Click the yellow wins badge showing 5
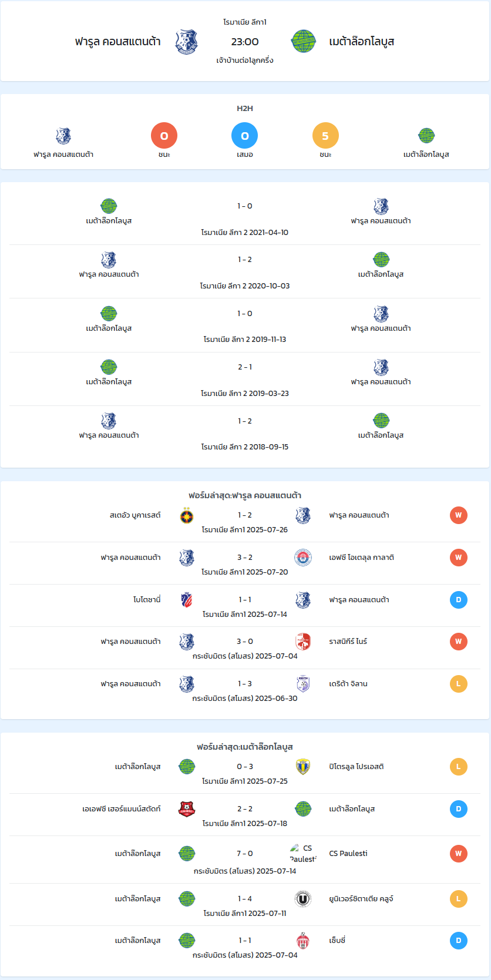The height and width of the screenshot is (980, 491). tap(325, 136)
